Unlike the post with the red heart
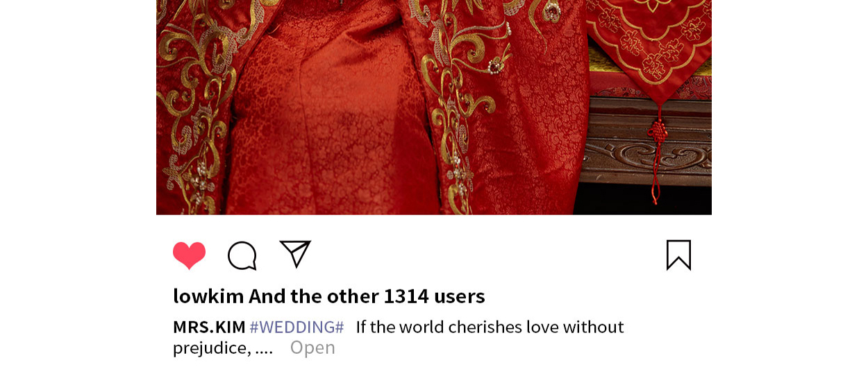This screenshot has width=868, height=383. click(190, 255)
